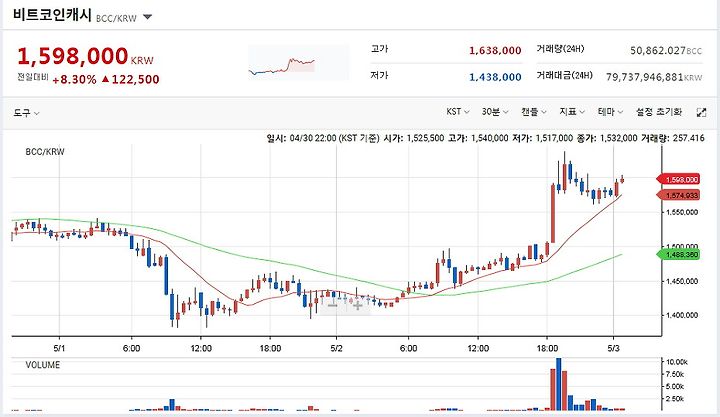
Task: Click the 전일대비 label
Action: [x=32, y=77]
